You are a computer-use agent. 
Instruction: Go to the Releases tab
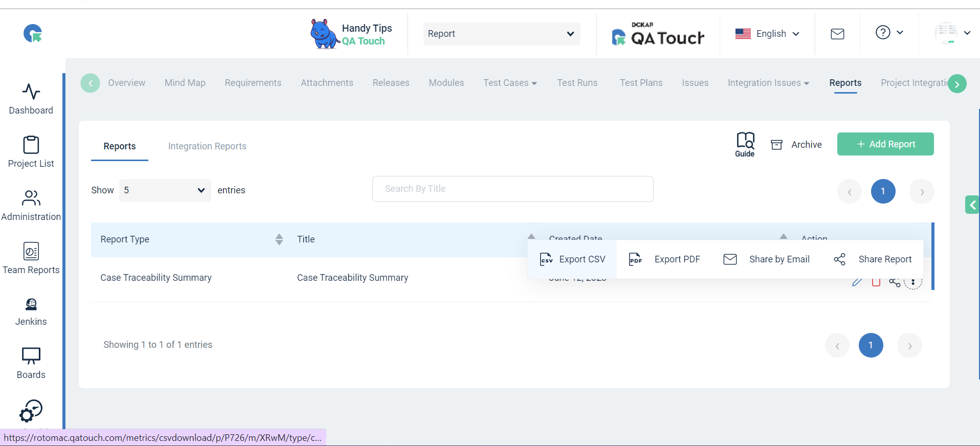point(391,83)
